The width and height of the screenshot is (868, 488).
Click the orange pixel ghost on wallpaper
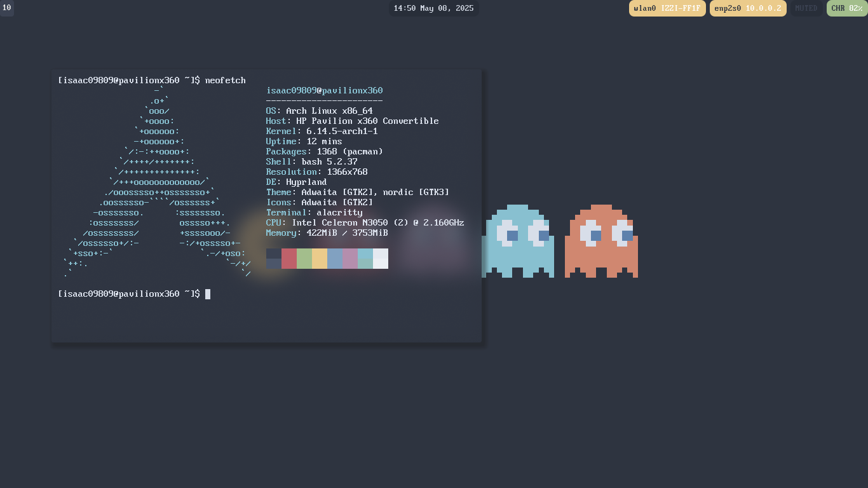pyautogui.click(x=601, y=241)
